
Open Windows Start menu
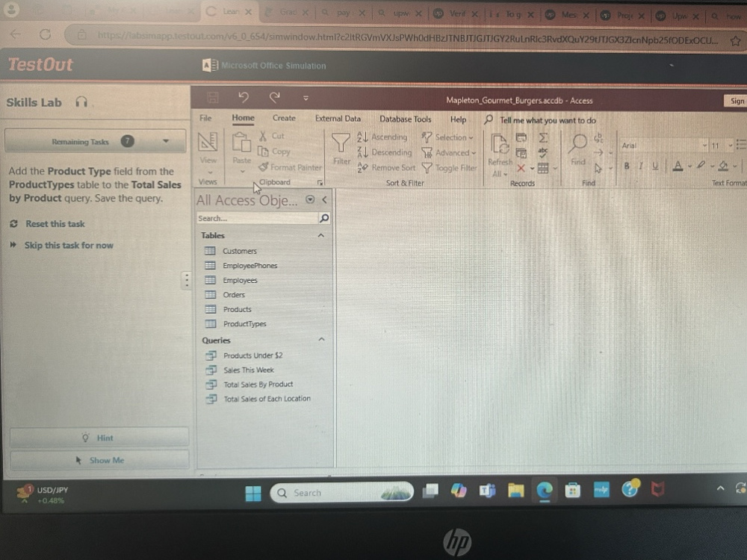click(x=253, y=493)
